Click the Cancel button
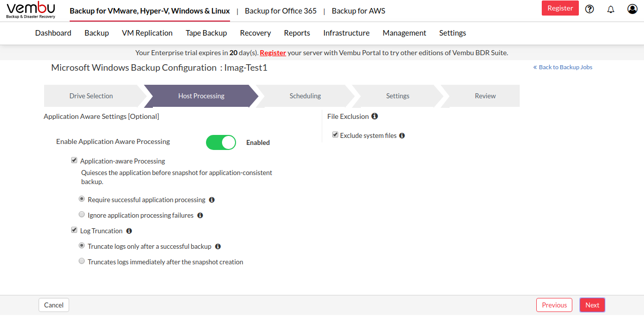The height and width of the screenshot is (318, 644). click(x=54, y=305)
